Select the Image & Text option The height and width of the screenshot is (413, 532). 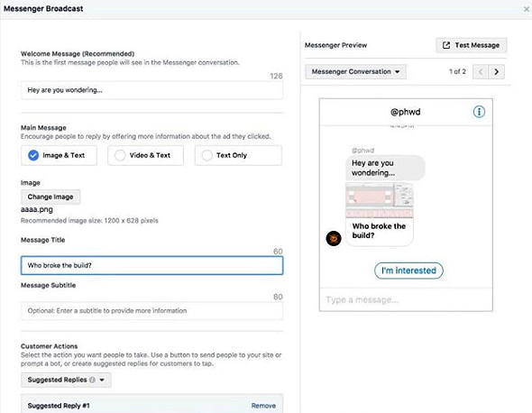tap(59, 155)
